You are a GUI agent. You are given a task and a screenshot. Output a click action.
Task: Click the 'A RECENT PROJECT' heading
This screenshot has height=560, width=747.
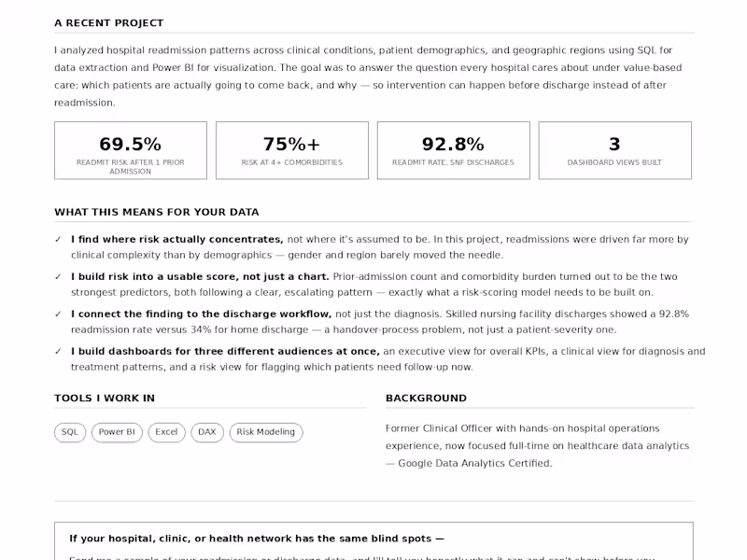(109, 22)
